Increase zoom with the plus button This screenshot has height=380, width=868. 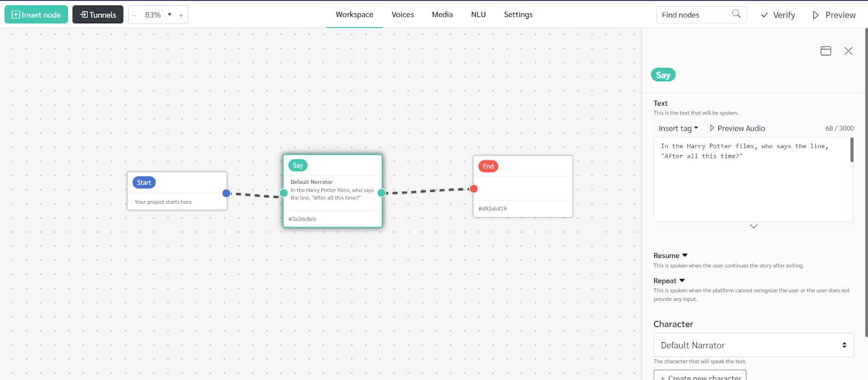pos(181,15)
